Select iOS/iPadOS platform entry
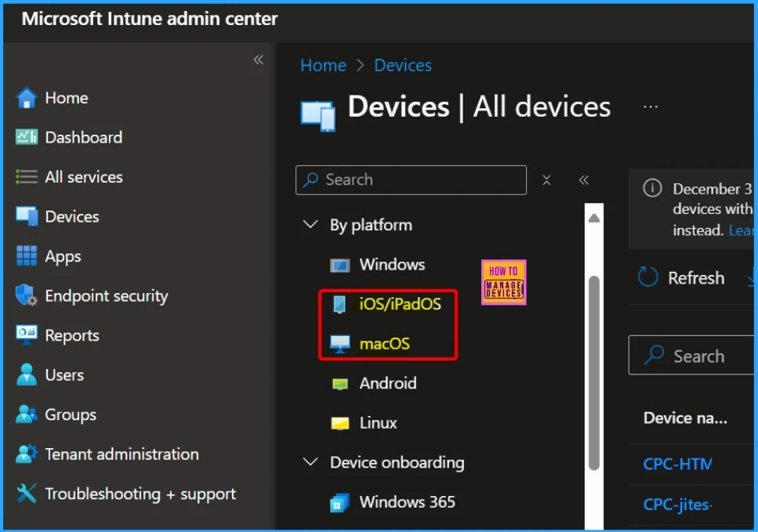The width and height of the screenshot is (758, 532). 401,304
